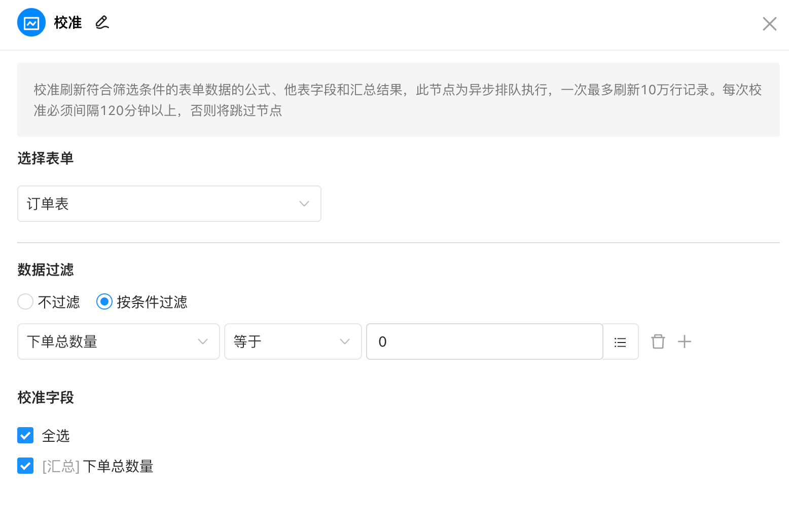Image resolution: width=789 pixels, height=532 pixels.
Task: Click the chevron arrow in 订单表 box
Action: pyautogui.click(x=304, y=204)
